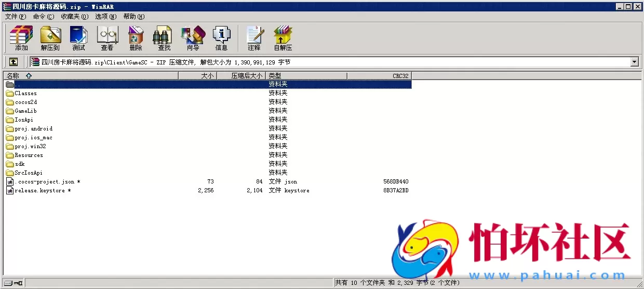This screenshot has height=289, width=644.
Task: Select the IosApi folder icon
Action: click(x=10, y=120)
